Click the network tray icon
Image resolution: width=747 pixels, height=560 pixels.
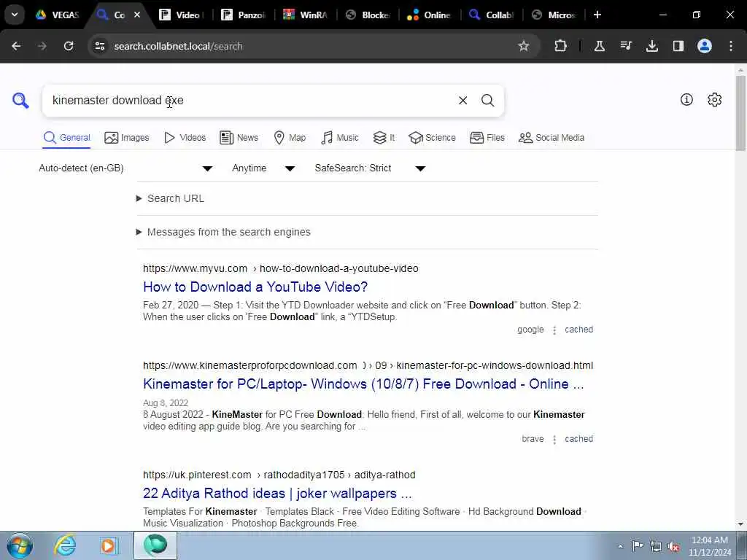(x=656, y=546)
